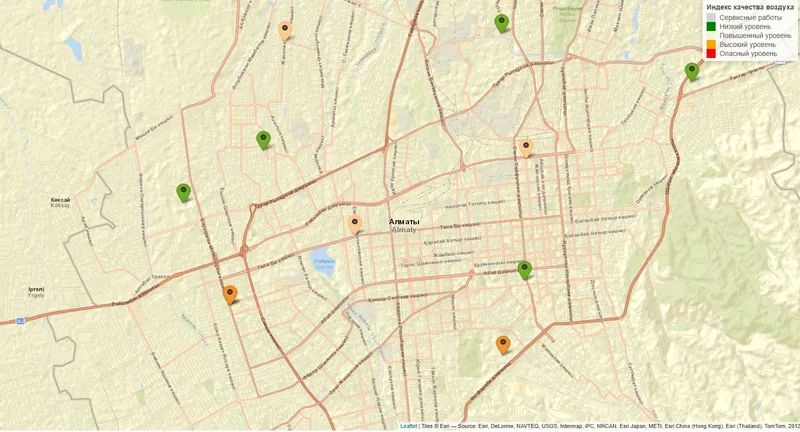Click the Кексай town label
The image size is (800, 432).
[x=61, y=200]
